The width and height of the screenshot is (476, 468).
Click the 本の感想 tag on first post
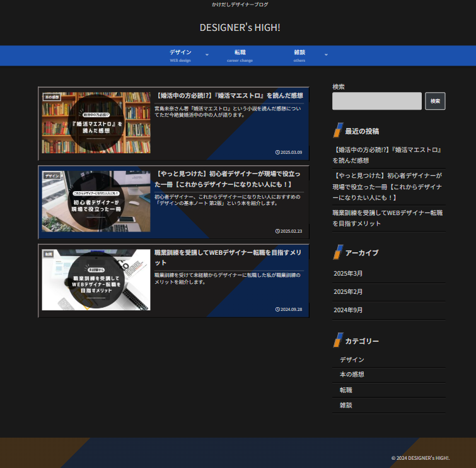(52, 97)
